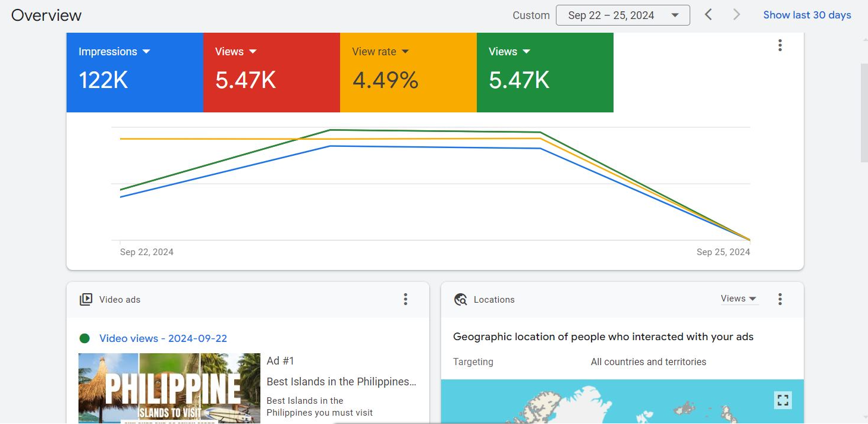This screenshot has height=424, width=868.
Task: Change Locations card Views metric dropdown
Action: click(x=739, y=299)
